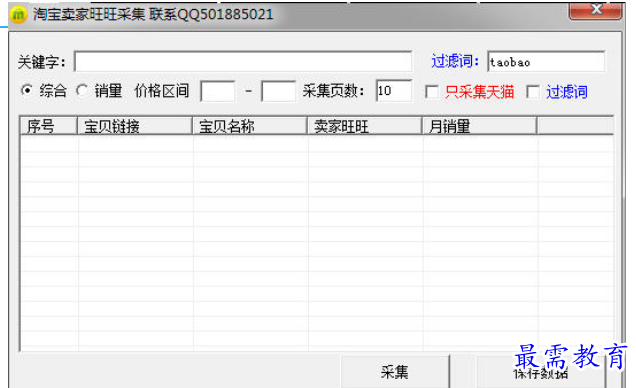Start collecting with the 采集 button
This screenshot has width=636, height=388.
coord(395,371)
